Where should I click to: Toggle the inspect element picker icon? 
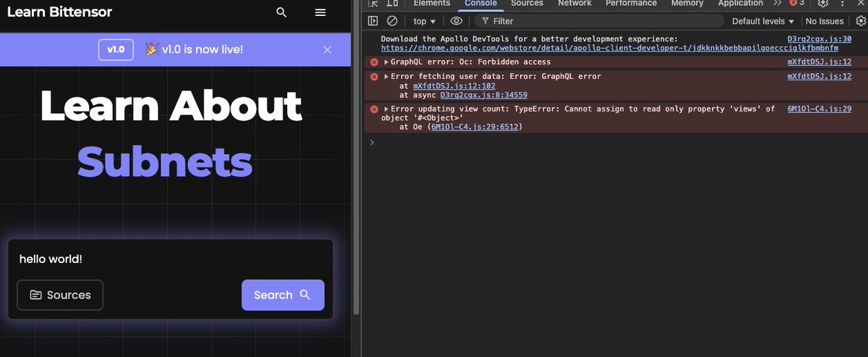pyautogui.click(x=373, y=4)
